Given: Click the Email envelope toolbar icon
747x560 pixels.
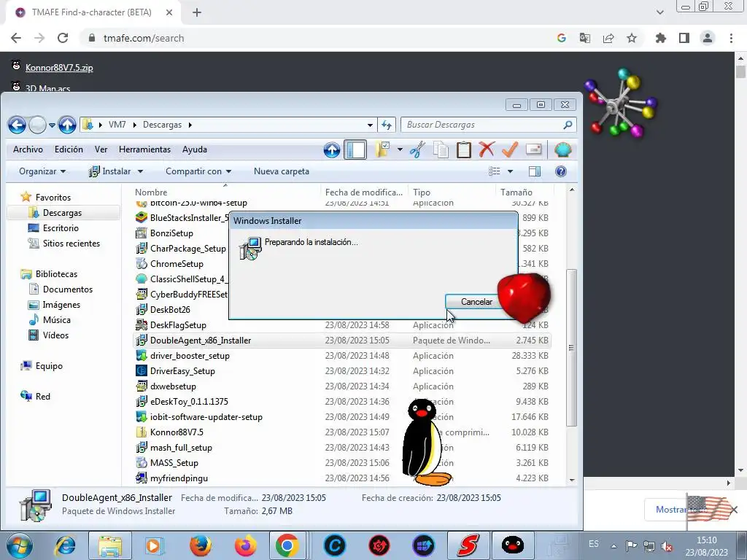Looking at the screenshot, I should tap(533, 149).
